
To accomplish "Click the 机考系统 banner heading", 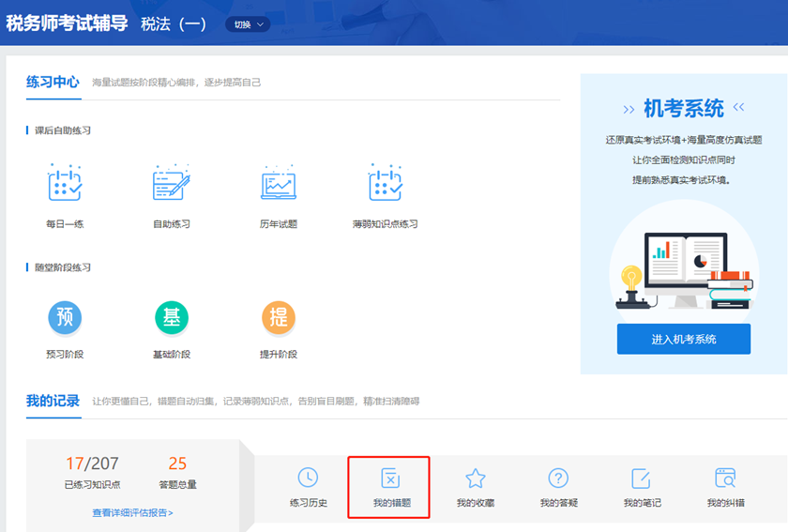I will (684, 108).
